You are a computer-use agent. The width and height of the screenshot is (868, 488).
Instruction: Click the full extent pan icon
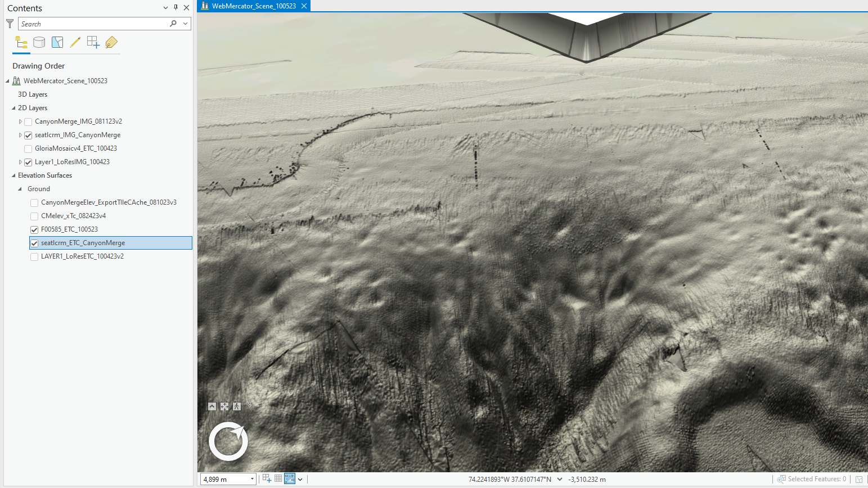point(224,406)
